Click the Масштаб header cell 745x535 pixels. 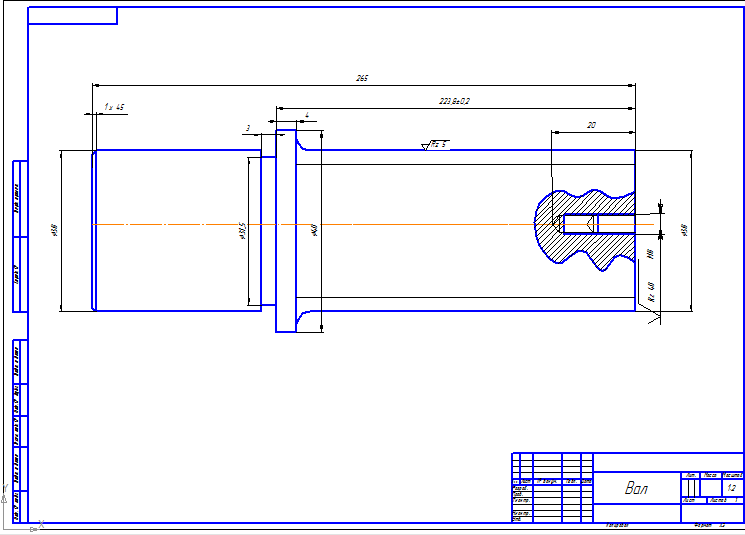(x=733, y=475)
